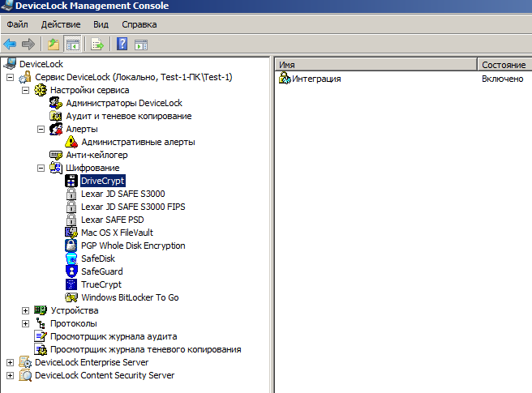Screen dimensions: 532x393
Task: Click the Шифрование icon
Action: [56, 168]
